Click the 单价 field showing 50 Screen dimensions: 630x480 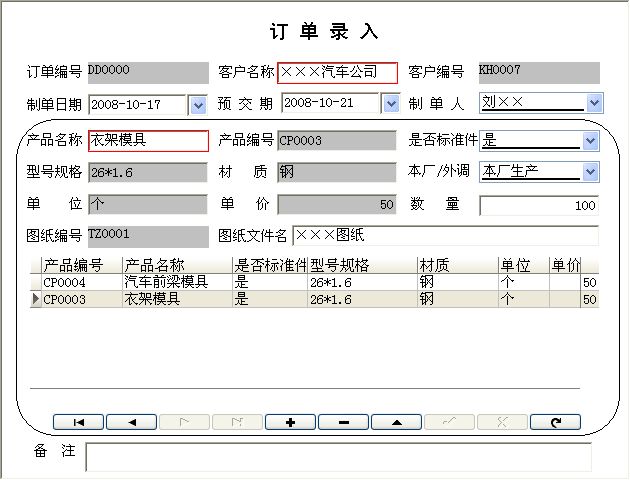(337, 204)
